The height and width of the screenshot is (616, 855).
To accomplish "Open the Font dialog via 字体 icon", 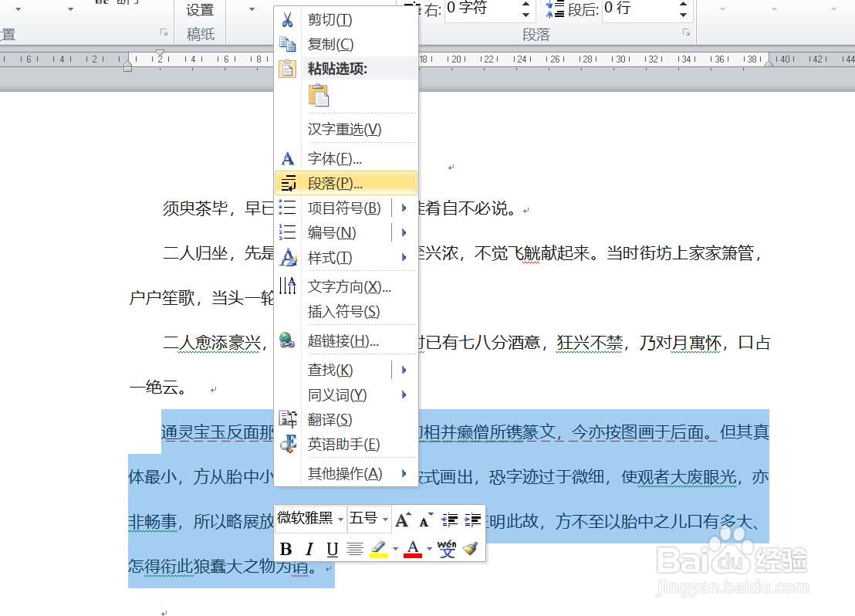I will [x=286, y=157].
